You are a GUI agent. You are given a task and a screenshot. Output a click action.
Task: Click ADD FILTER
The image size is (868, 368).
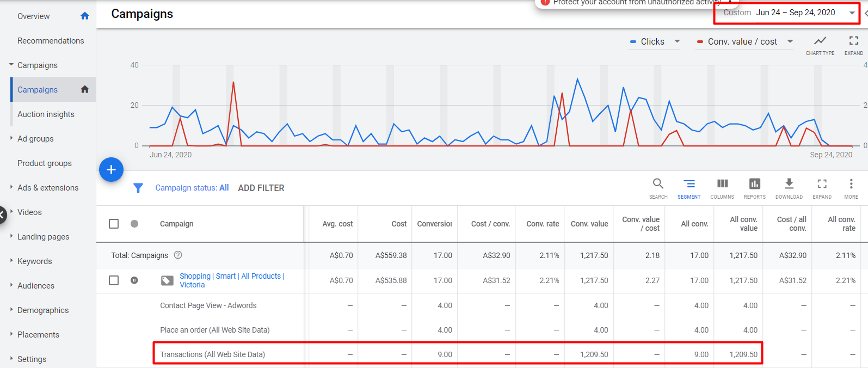(x=261, y=188)
